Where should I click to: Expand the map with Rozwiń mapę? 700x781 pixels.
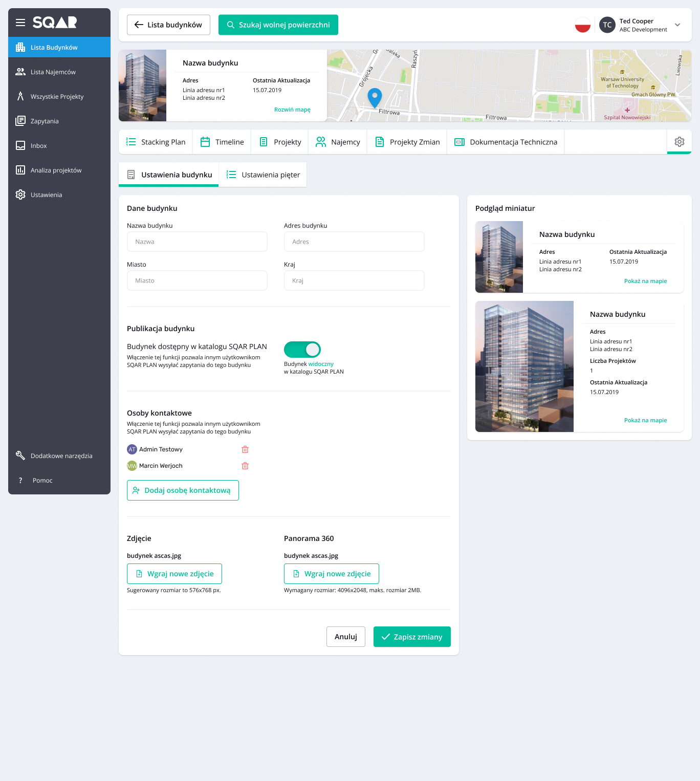292,110
